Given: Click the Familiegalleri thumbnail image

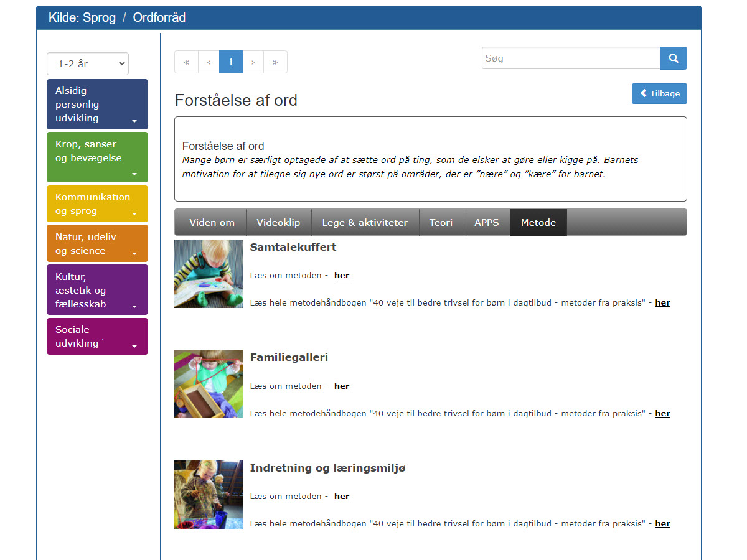Looking at the screenshot, I should [x=209, y=384].
